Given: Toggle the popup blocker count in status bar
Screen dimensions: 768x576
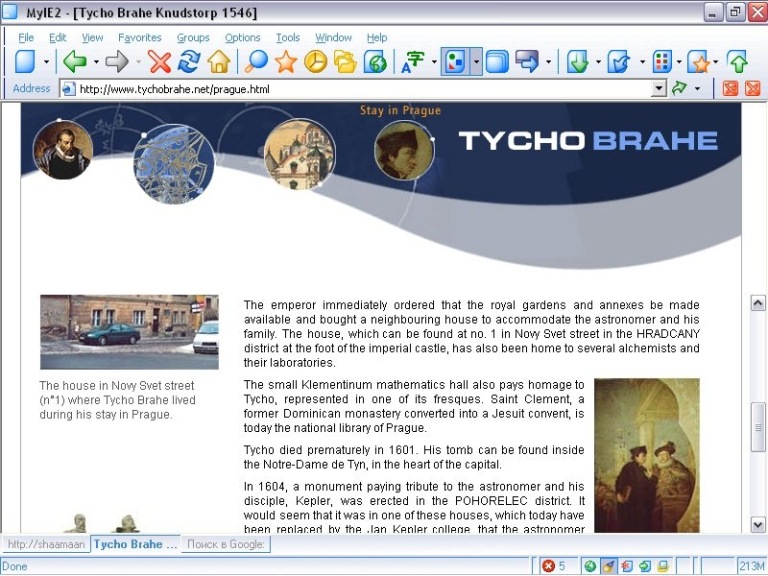Looking at the screenshot, I should click(x=554, y=566).
